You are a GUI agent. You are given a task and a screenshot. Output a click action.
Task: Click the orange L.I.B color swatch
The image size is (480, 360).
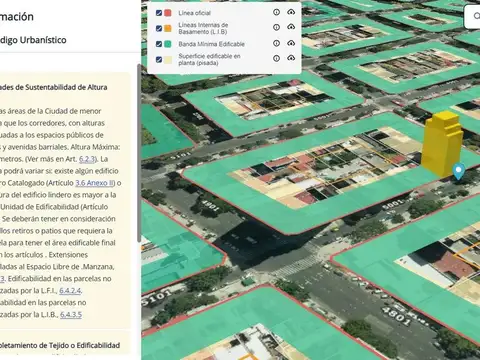[168, 28]
